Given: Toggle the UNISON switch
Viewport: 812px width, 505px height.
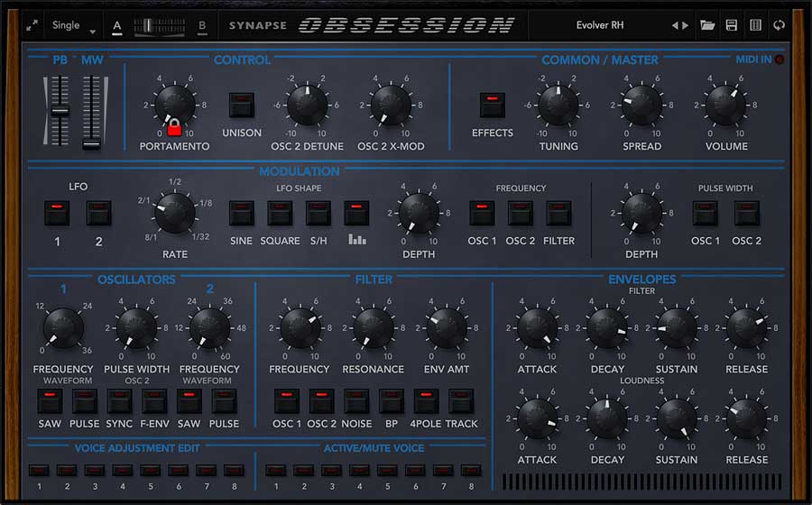Looking at the screenshot, I should click(x=242, y=105).
